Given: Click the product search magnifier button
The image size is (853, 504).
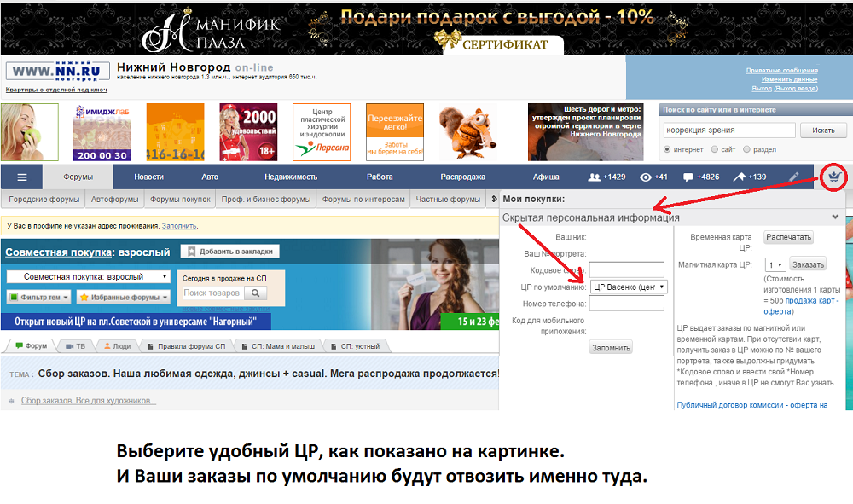Looking at the screenshot, I should (255, 293).
